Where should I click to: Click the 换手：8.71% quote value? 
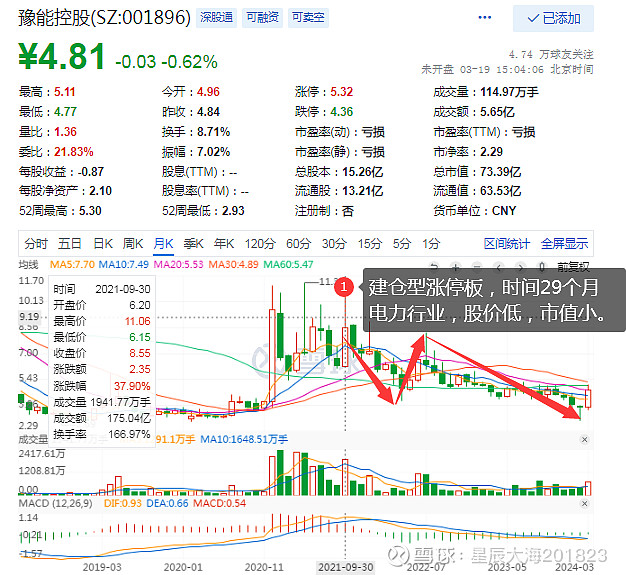tap(196, 132)
